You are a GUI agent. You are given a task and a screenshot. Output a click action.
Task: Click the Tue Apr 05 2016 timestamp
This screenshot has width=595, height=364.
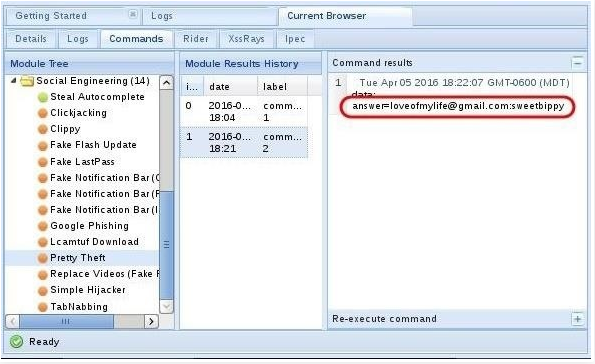coord(464,82)
